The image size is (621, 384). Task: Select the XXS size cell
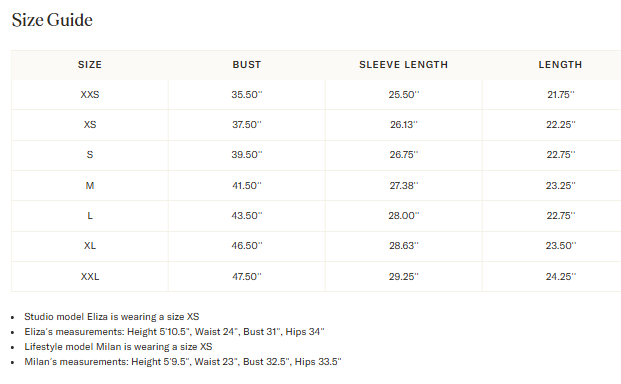(x=90, y=95)
